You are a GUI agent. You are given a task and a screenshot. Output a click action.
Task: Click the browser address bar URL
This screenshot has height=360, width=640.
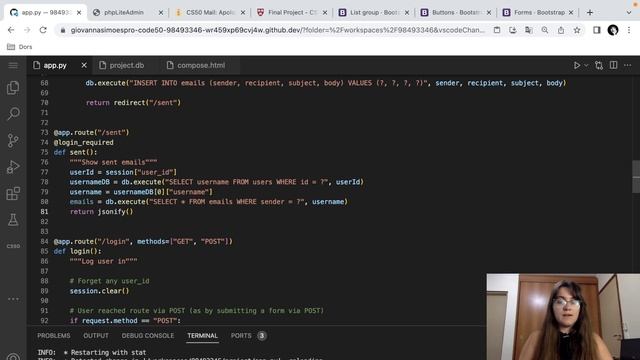(278, 30)
